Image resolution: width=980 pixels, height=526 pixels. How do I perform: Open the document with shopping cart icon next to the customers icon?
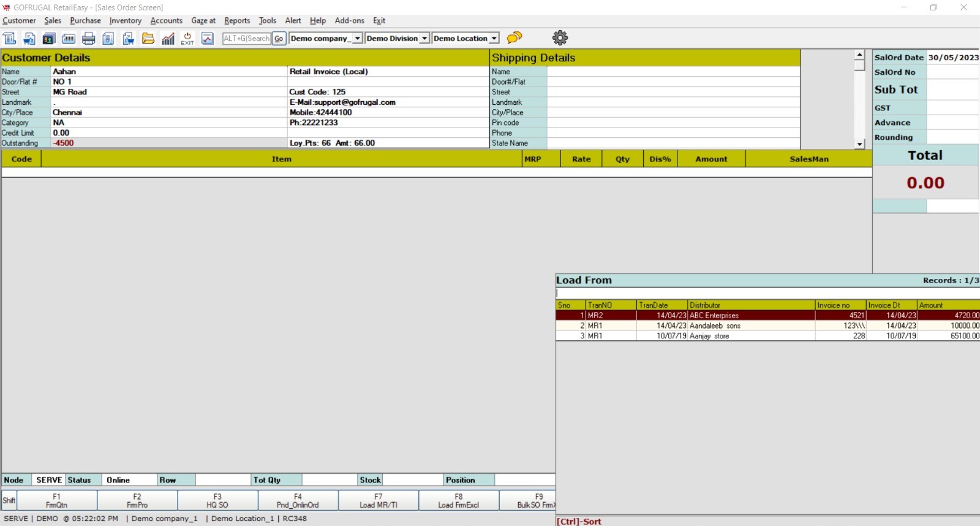(x=29, y=38)
